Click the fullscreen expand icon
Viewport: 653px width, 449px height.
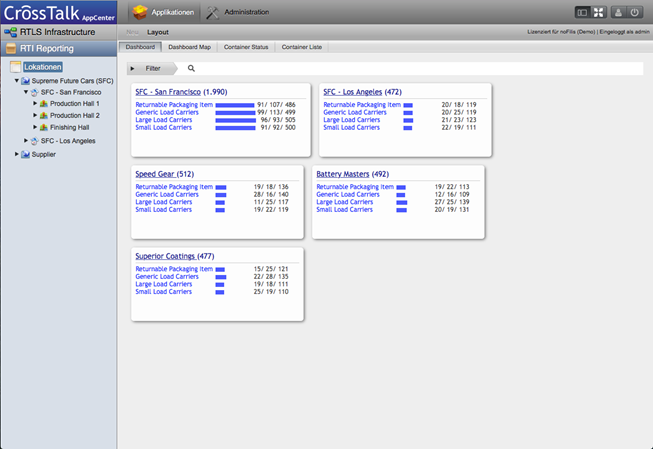600,12
